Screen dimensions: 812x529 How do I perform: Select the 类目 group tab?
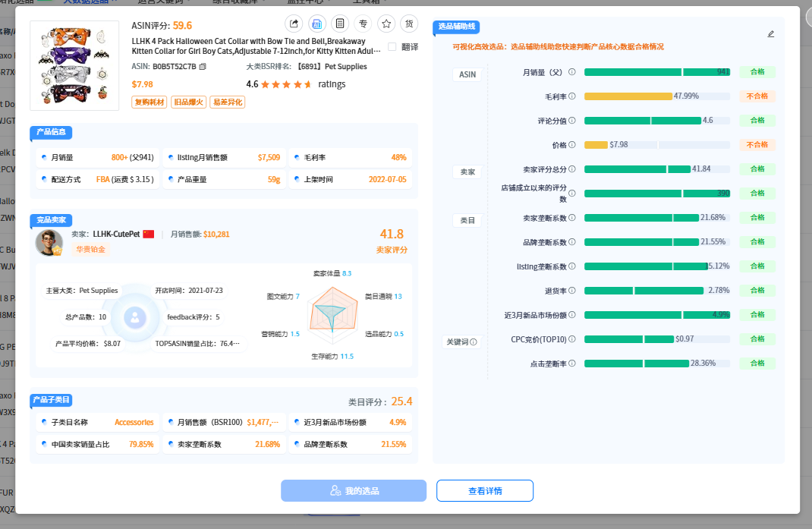click(x=467, y=220)
